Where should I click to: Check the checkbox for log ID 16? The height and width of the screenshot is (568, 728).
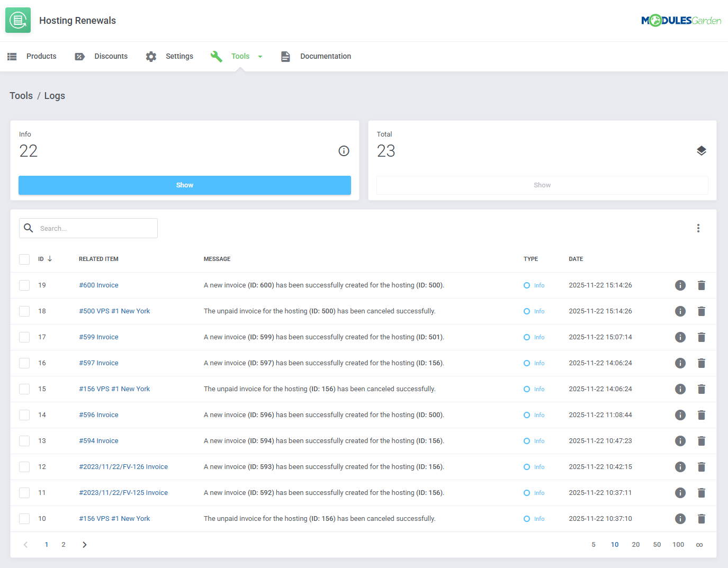coord(24,363)
